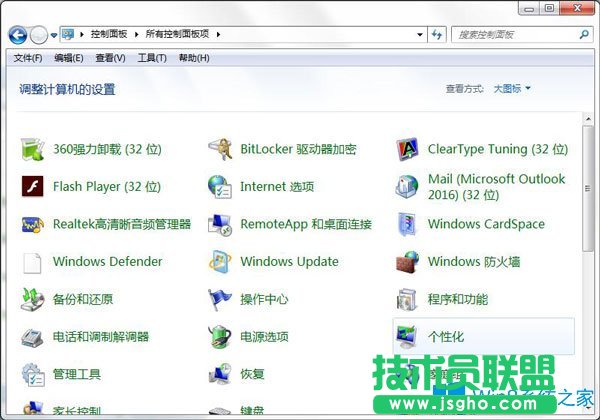600x420 pixels.
Task: Click the 恢复 recovery icon
Action: 220,374
